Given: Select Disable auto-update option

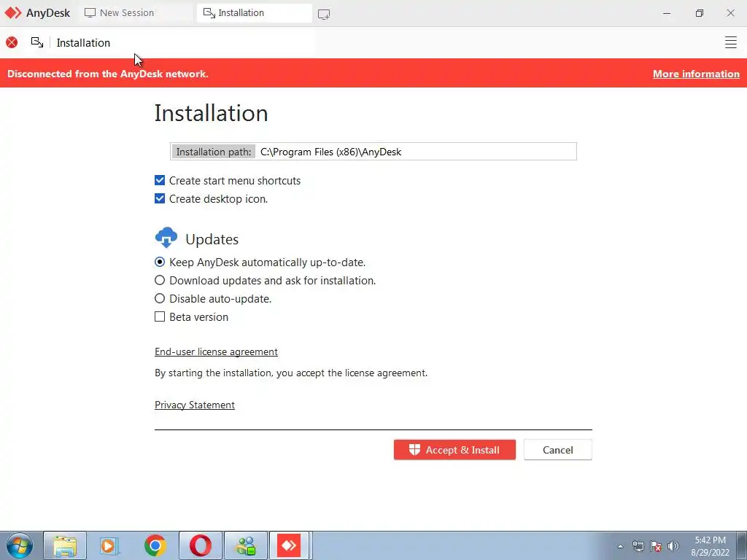Looking at the screenshot, I should click(160, 298).
